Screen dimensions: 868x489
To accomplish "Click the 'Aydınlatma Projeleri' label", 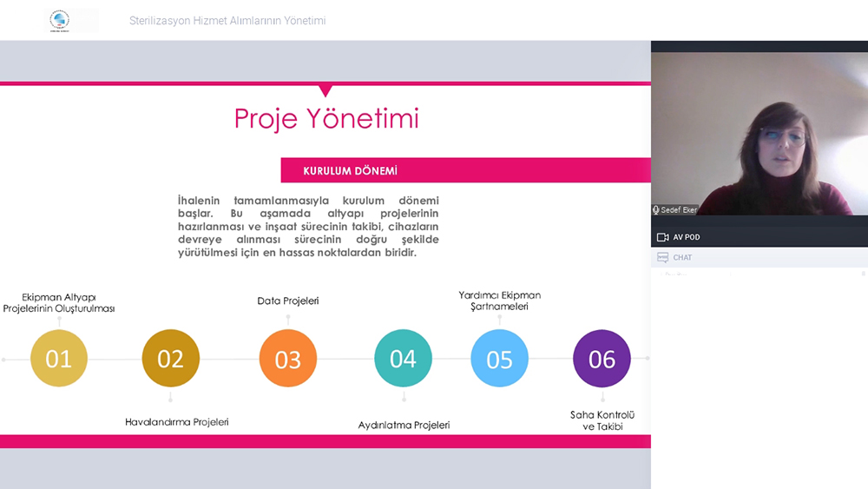I will click(404, 426).
